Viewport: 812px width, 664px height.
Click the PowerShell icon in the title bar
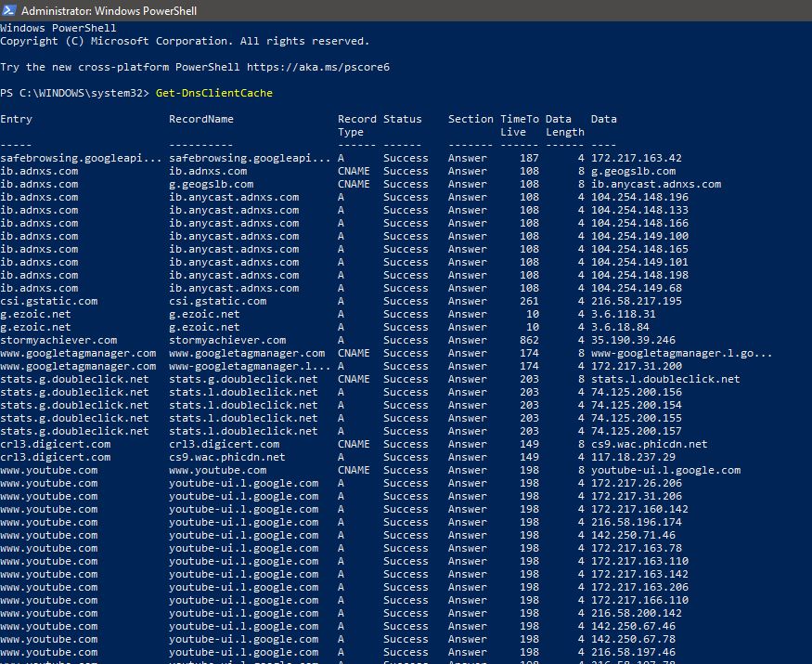tap(9, 10)
